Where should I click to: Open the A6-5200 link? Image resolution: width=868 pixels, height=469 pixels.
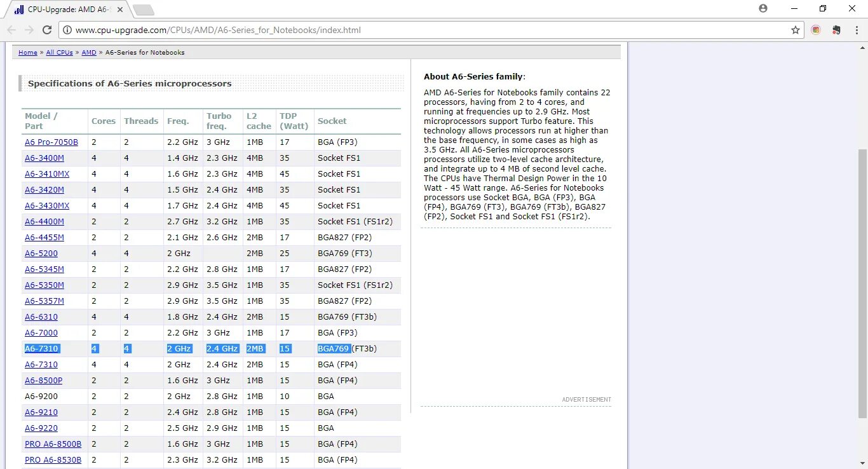click(41, 253)
